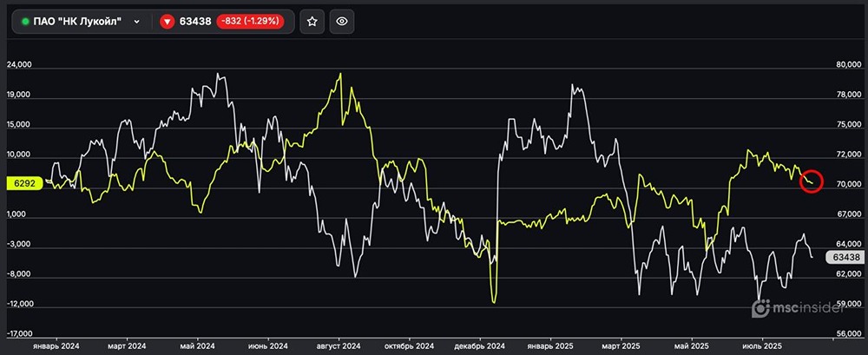
Task: Click the 15,000 left axis value
Action: pyautogui.click(x=19, y=125)
